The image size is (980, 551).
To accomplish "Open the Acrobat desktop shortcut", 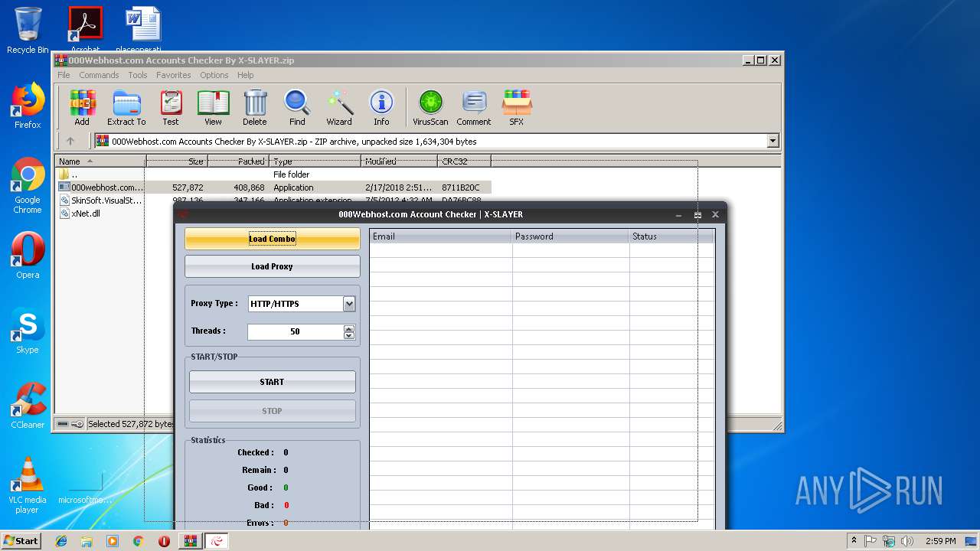I will (x=85, y=29).
